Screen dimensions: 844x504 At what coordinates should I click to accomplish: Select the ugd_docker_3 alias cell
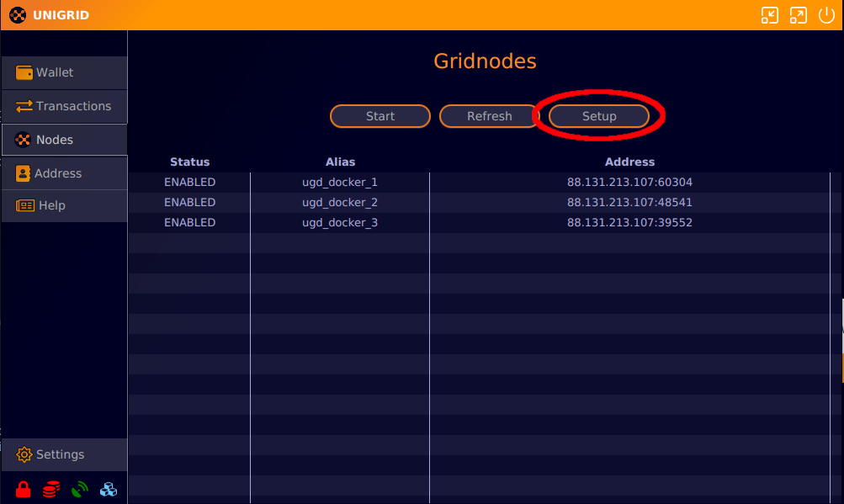340,223
